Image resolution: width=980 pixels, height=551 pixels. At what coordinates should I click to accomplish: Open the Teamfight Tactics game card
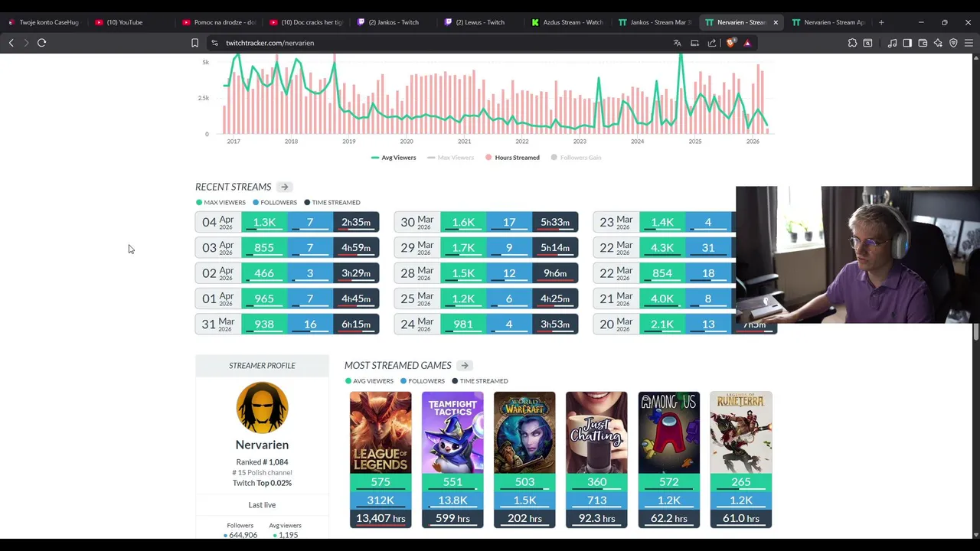(452, 459)
